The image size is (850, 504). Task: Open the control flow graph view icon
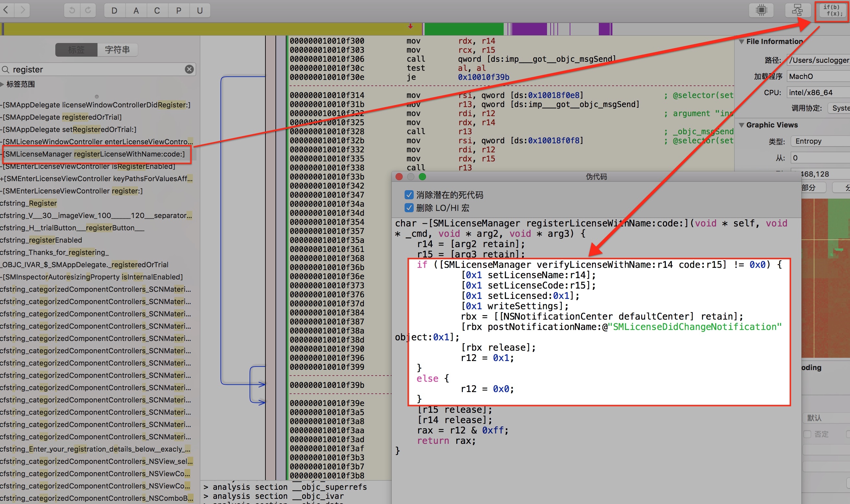tap(797, 10)
